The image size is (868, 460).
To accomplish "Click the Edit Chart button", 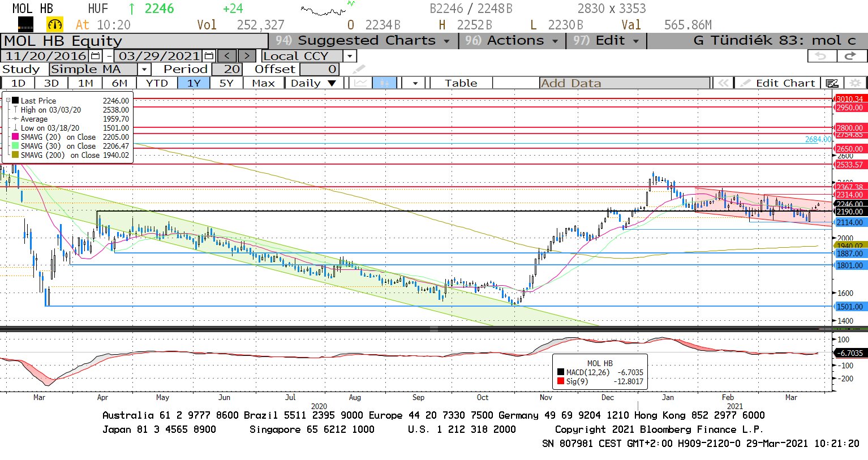I will click(779, 83).
